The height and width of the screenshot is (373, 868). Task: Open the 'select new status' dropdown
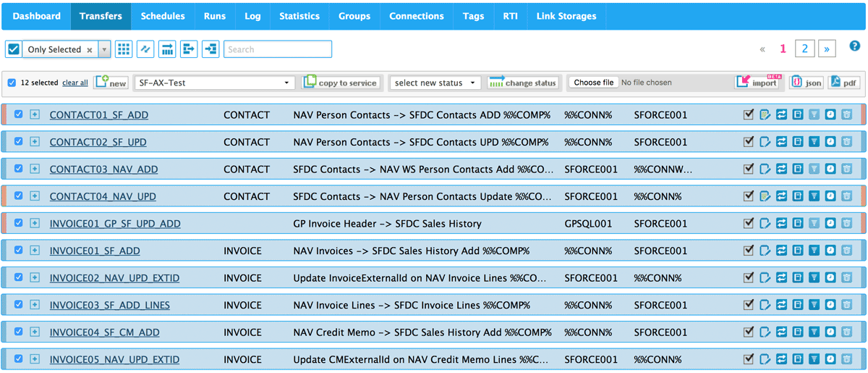pyautogui.click(x=435, y=83)
